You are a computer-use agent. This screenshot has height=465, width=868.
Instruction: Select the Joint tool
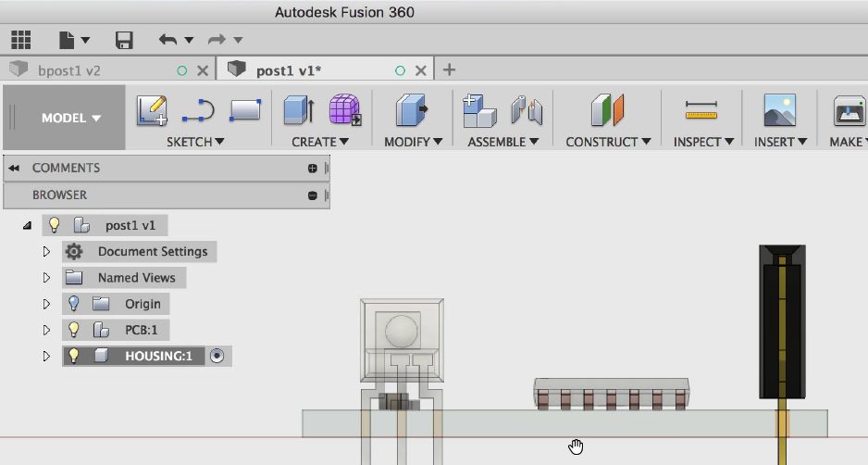pos(527,109)
